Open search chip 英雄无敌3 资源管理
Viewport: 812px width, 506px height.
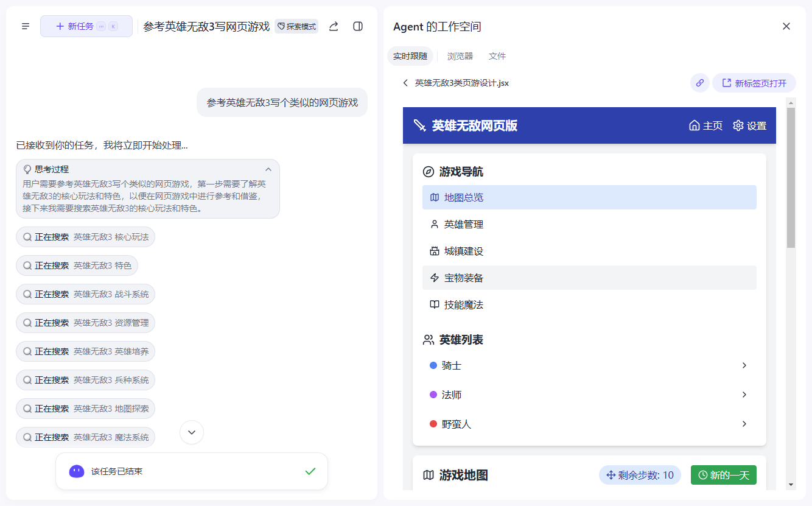point(86,323)
